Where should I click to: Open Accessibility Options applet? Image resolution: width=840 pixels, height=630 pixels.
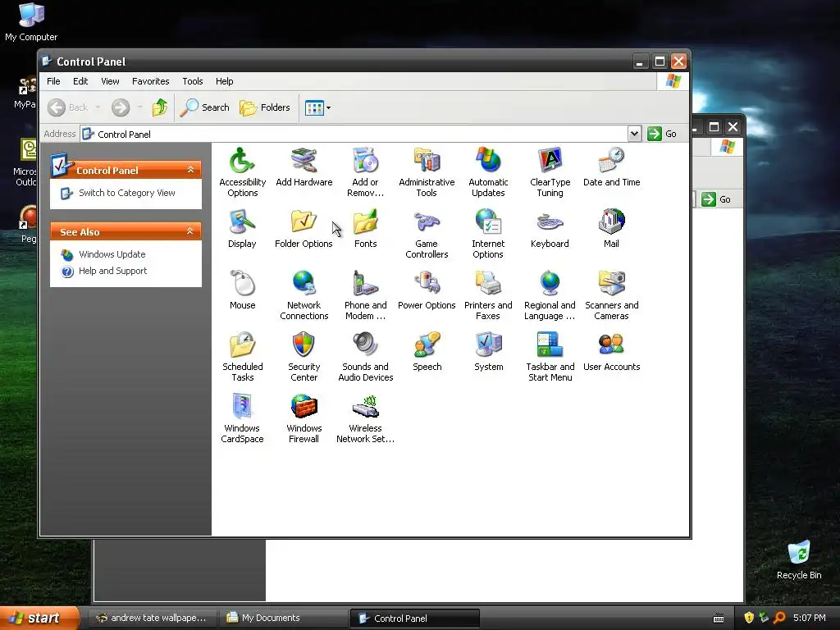pyautogui.click(x=242, y=161)
